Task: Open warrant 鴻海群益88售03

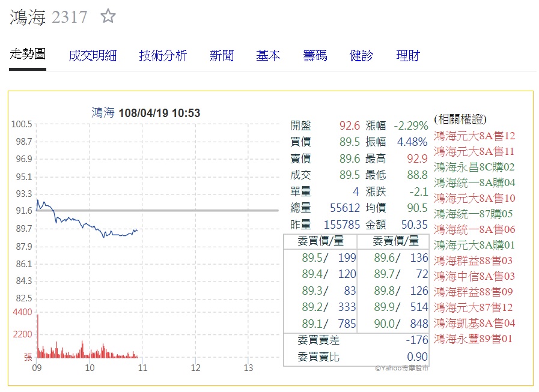Action: tap(474, 261)
